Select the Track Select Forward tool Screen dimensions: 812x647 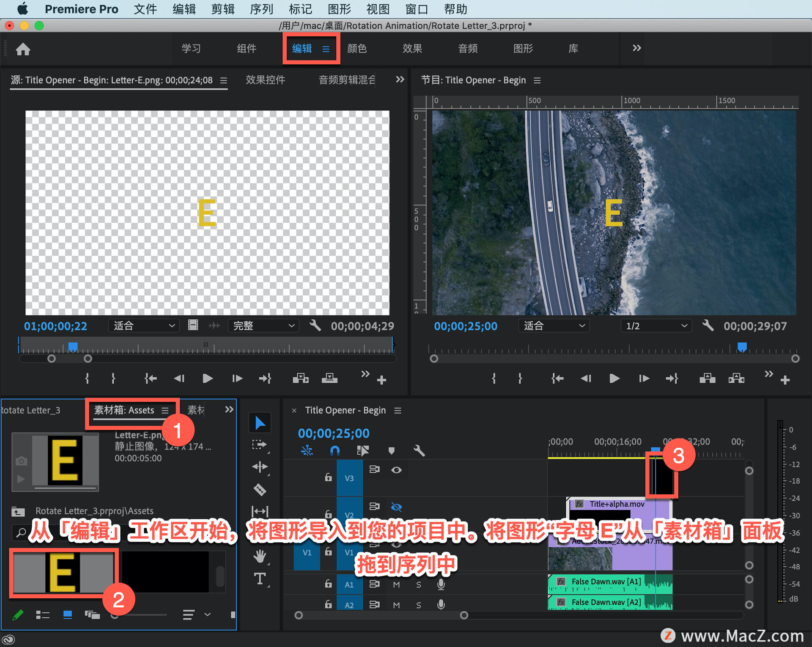click(x=260, y=444)
